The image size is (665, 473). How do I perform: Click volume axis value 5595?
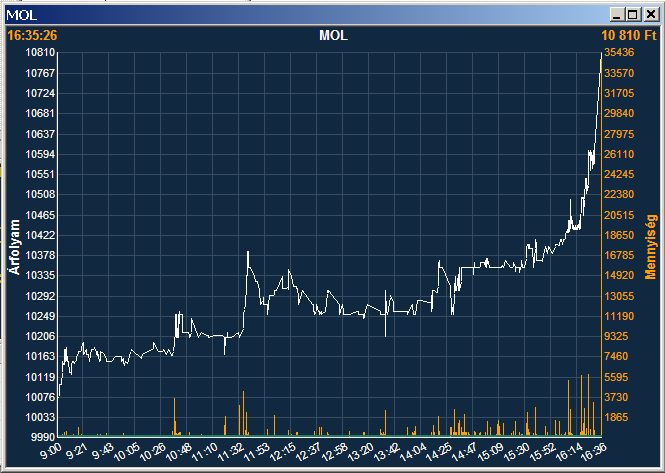[616, 377]
